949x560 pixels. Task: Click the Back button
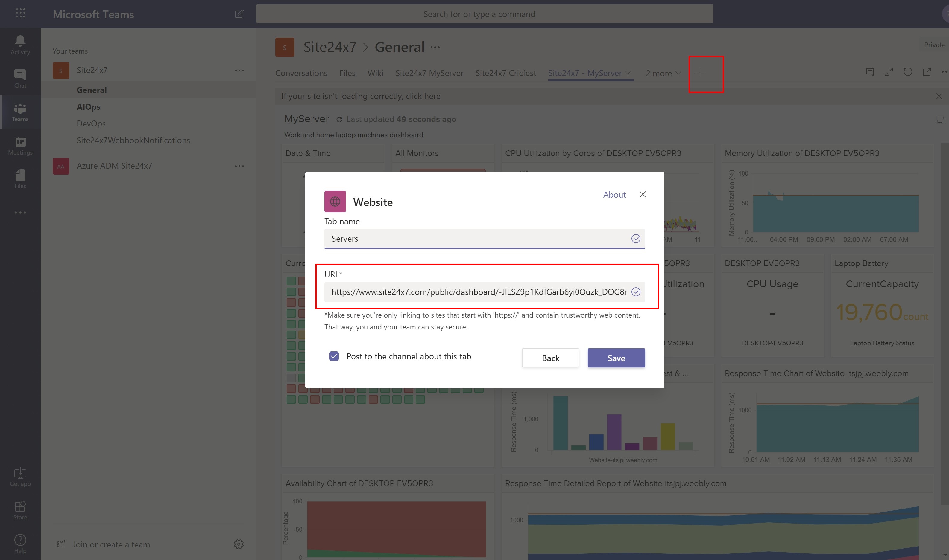point(550,358)
